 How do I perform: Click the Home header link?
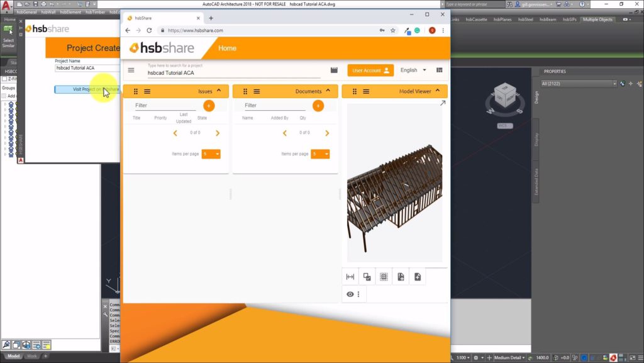[227, 48]
